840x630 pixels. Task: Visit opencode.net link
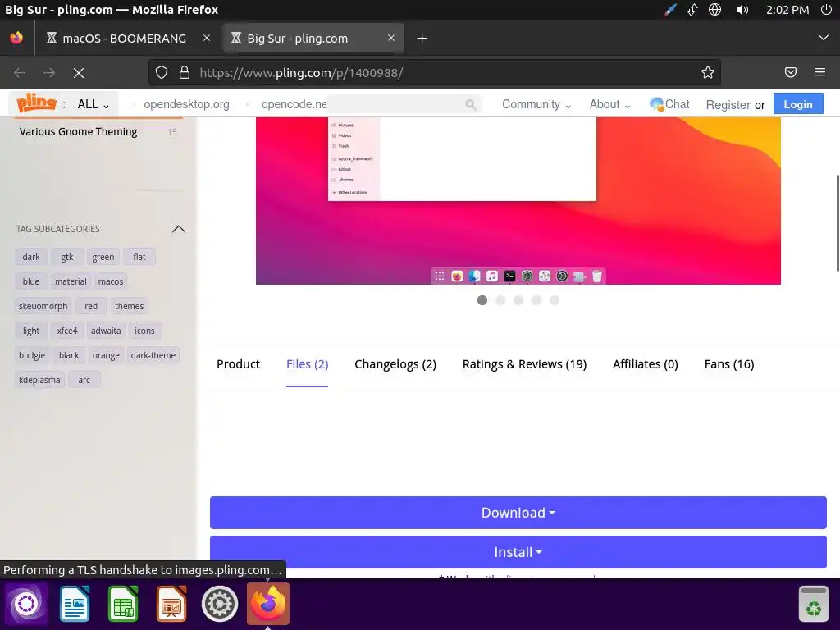coord(294,104)
